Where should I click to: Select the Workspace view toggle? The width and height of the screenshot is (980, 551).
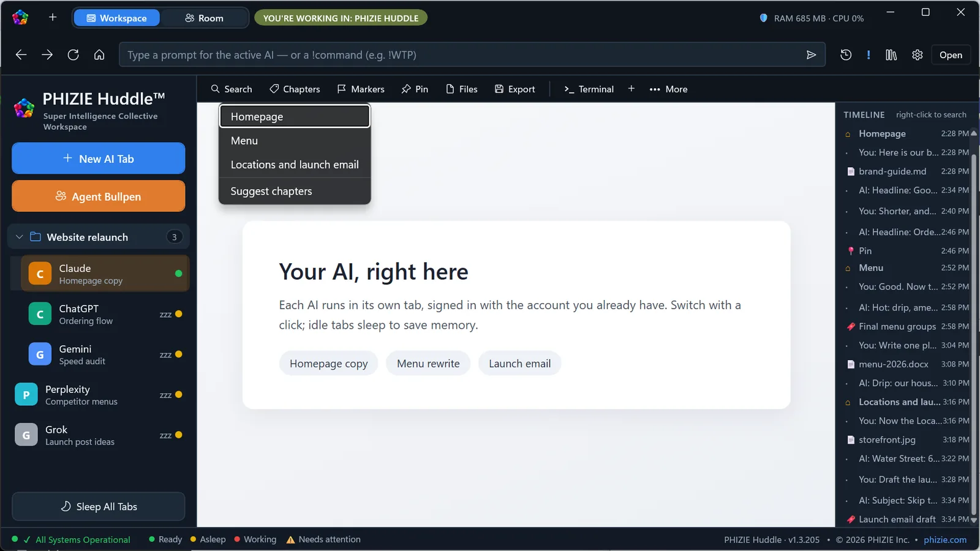click(x=117, y=18)
